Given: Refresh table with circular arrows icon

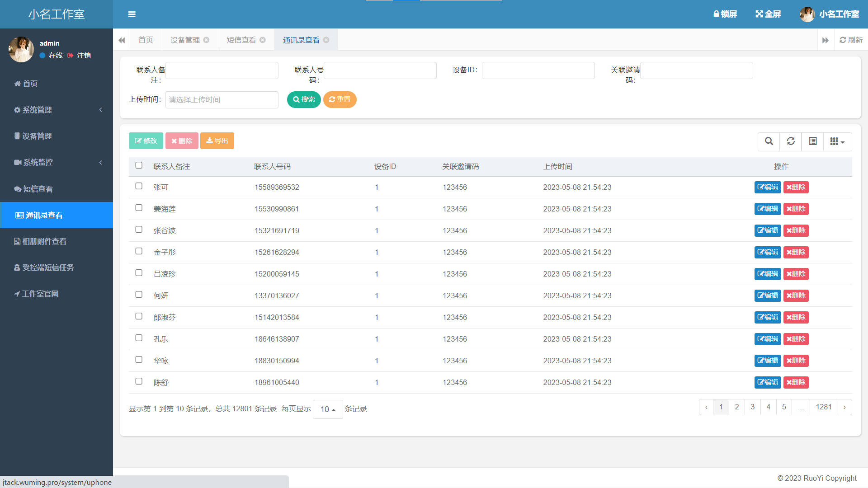Looking at the screenshot, I should (791, 141).
